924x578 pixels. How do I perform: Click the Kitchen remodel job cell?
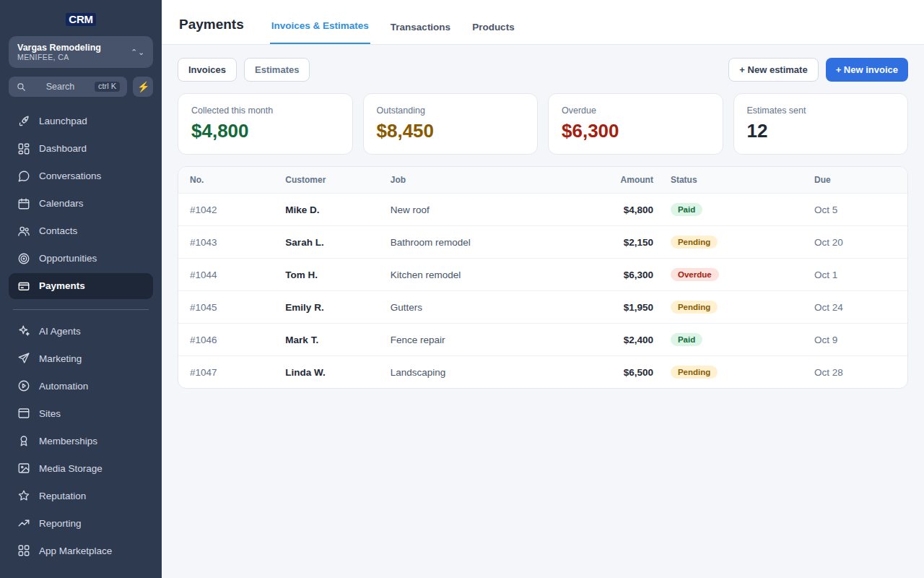(426, 275)
